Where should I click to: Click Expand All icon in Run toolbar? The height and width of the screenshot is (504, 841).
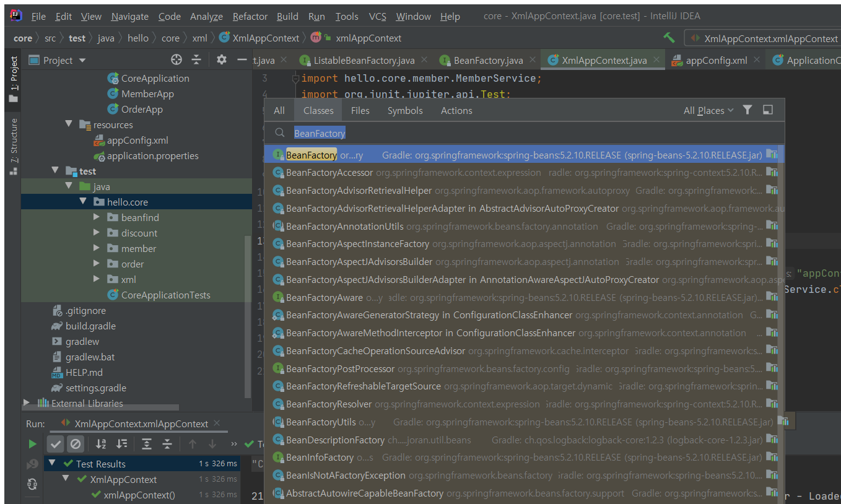pyautogui.click(x=147, y=444)
